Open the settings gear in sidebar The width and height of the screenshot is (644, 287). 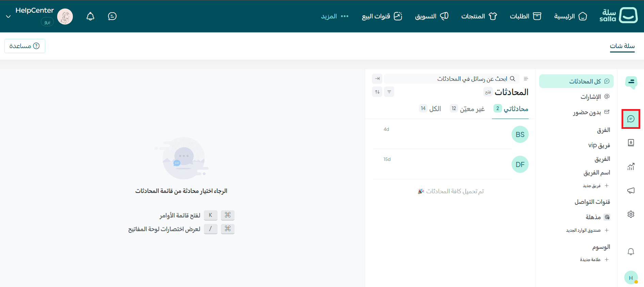point(631,214)
